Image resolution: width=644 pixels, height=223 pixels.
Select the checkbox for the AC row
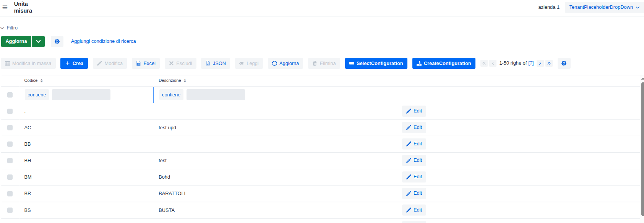[x=10, y=128]
